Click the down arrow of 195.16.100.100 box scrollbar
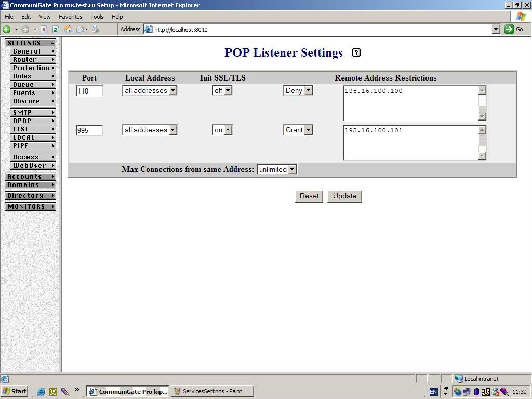 482,116
